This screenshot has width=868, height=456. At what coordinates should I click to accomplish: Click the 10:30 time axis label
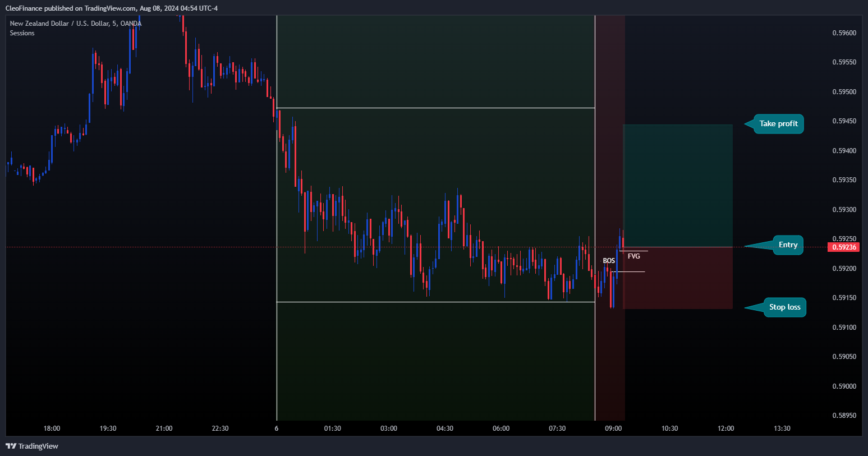pos(669,429)
